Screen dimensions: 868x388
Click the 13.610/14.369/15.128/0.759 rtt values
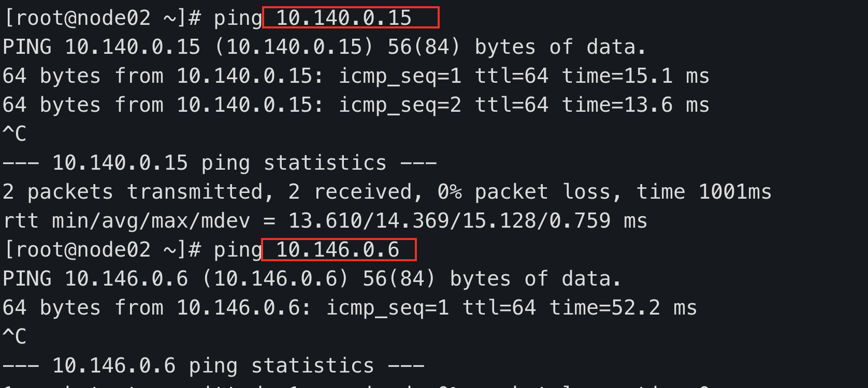pyautogui.click(x=450, y=221)
